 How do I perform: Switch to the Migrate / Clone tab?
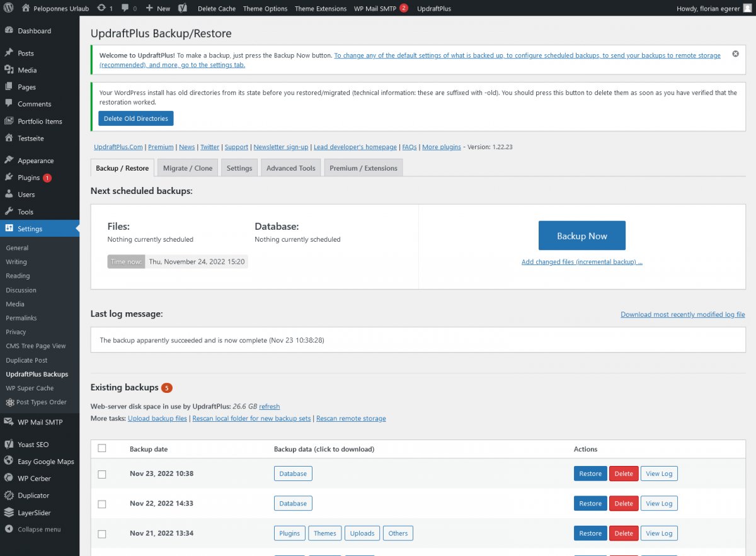188,168
